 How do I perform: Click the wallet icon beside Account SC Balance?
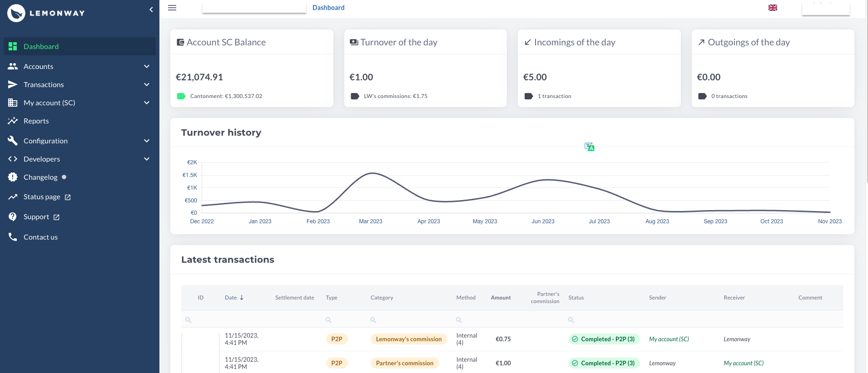click(x=180, y=42)
